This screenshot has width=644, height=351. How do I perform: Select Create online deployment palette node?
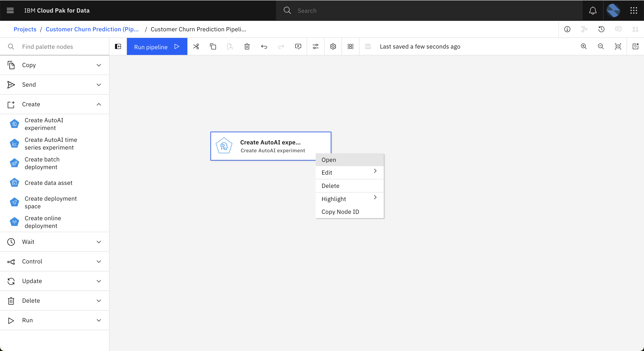click(x=55, y=222)
